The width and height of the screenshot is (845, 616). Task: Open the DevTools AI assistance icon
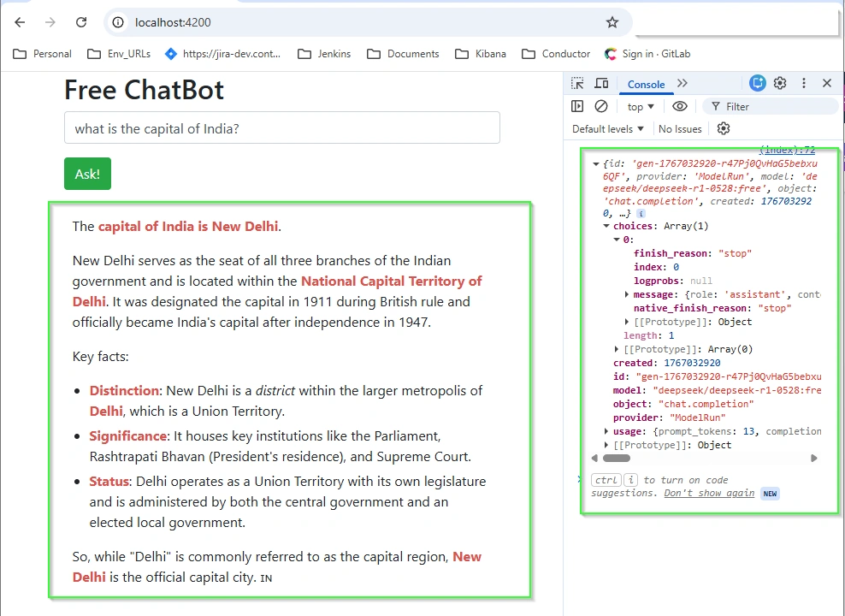pyautogui.click(x=757, y=83)
